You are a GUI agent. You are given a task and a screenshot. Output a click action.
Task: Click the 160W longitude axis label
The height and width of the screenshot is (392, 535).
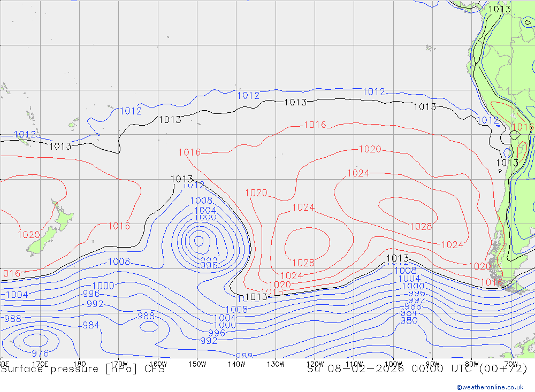point(158,364)
